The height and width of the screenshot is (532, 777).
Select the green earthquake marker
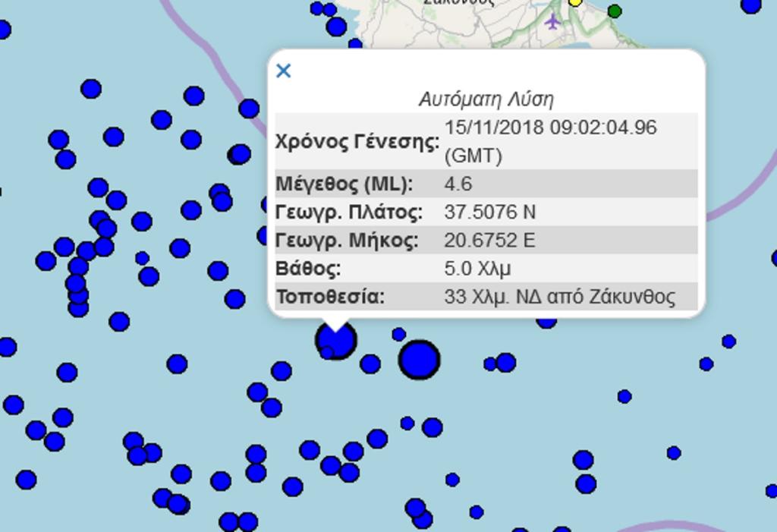[615, 11]
